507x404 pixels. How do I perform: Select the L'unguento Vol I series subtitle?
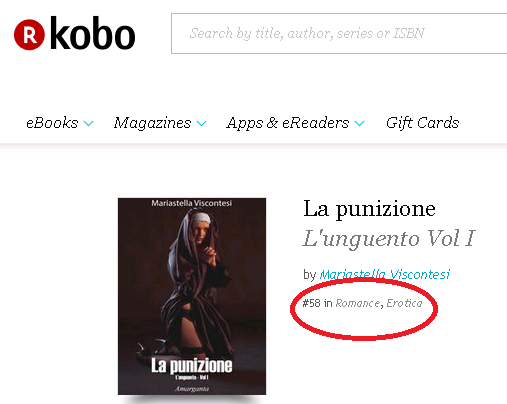pos(389,238)
